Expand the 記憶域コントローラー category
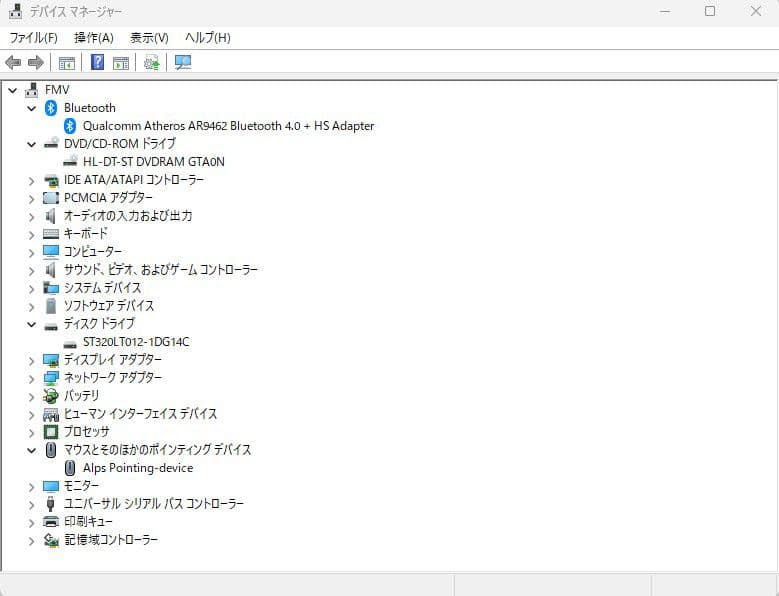779x596 pixels. click(32, 540)
